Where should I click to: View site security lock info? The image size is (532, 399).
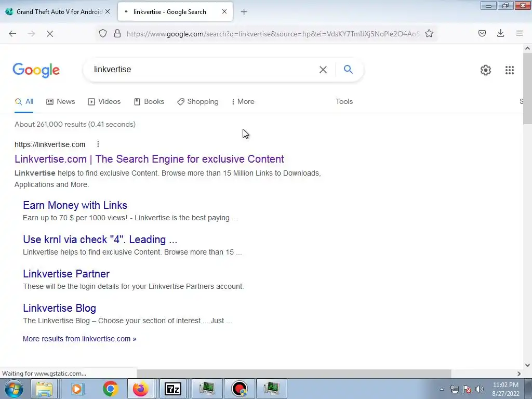(117, 33)
